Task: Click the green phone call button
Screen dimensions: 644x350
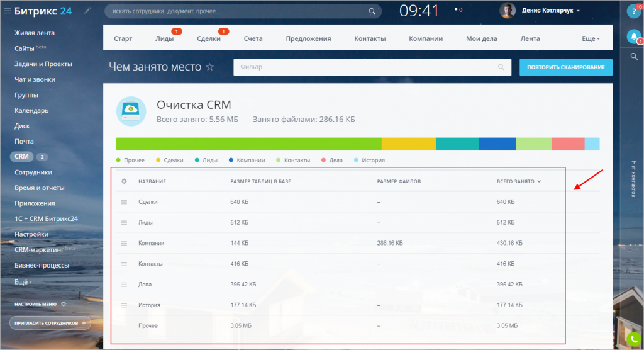Action: click(x=634, y=340)
